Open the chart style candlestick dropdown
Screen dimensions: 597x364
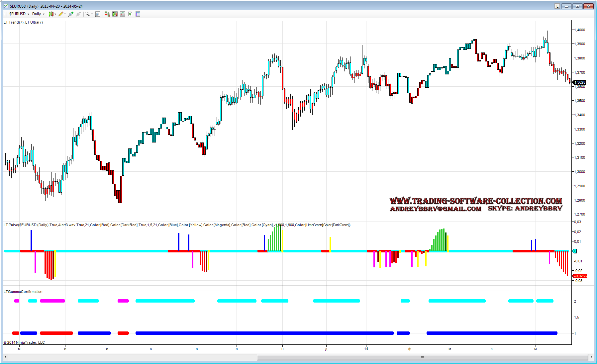tap(52, 14)
